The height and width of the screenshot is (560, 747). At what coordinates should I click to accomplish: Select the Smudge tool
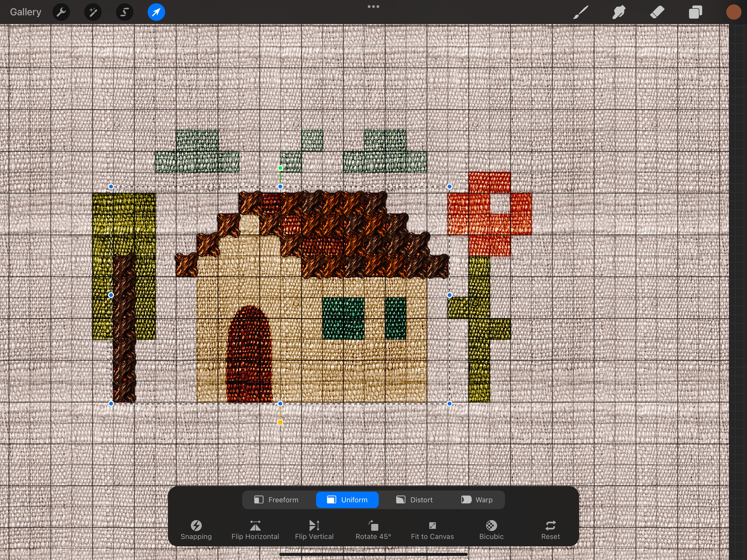point(619,12)
